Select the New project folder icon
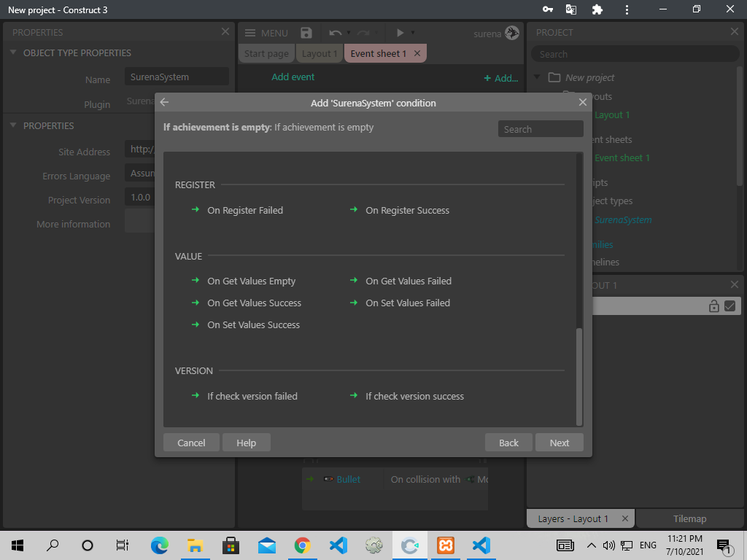Viewport: 747px width, 560px height. pyautogui.click(x=554, y=77)
